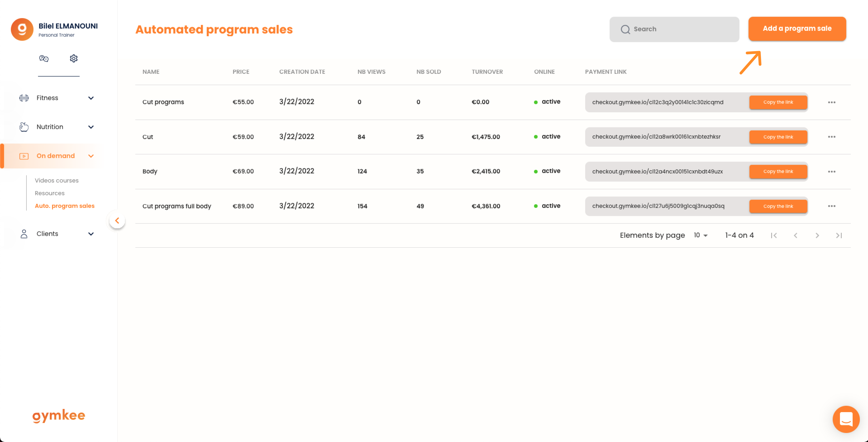868x442 pixels.
Task: Open the support chat widget
Action: click(x=846, y=419)
